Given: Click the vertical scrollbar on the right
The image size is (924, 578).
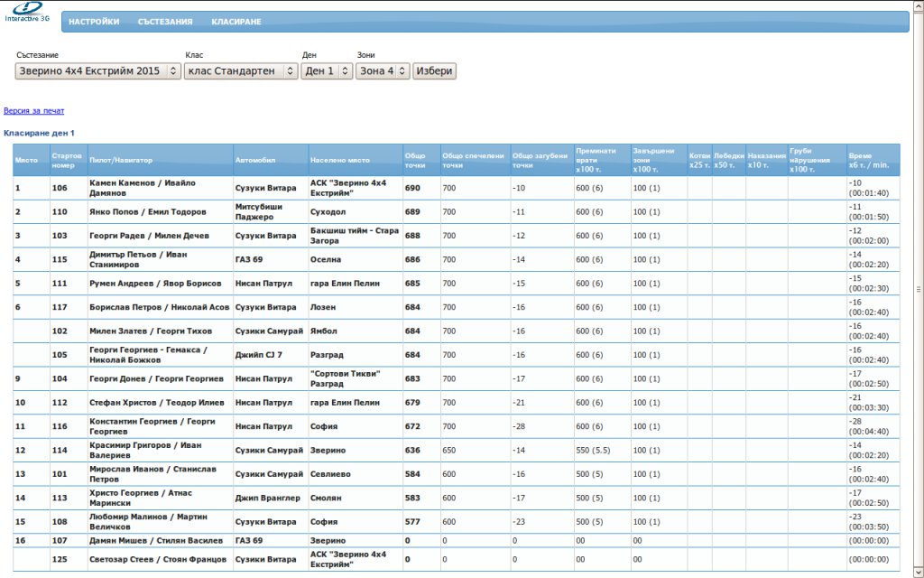Looking at the screenshot, I should click(919, 289).
